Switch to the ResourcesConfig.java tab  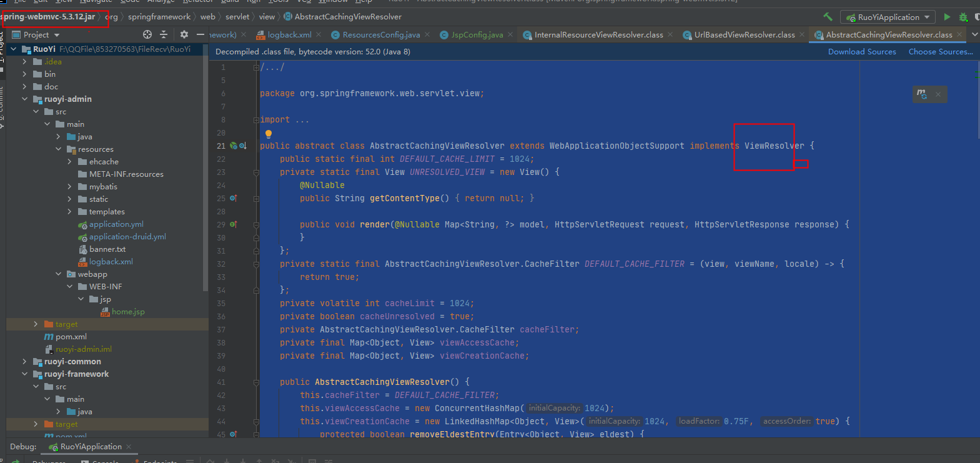[381, 34]
